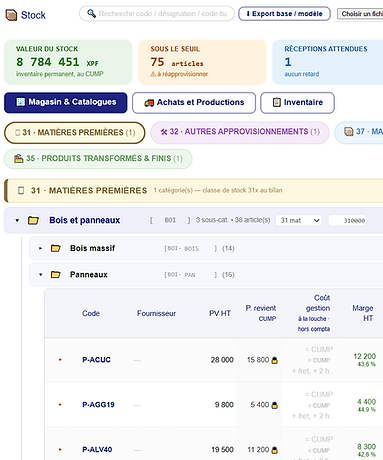Click the Marge HT column header
The image size is (383, 460).
(363, 313)
